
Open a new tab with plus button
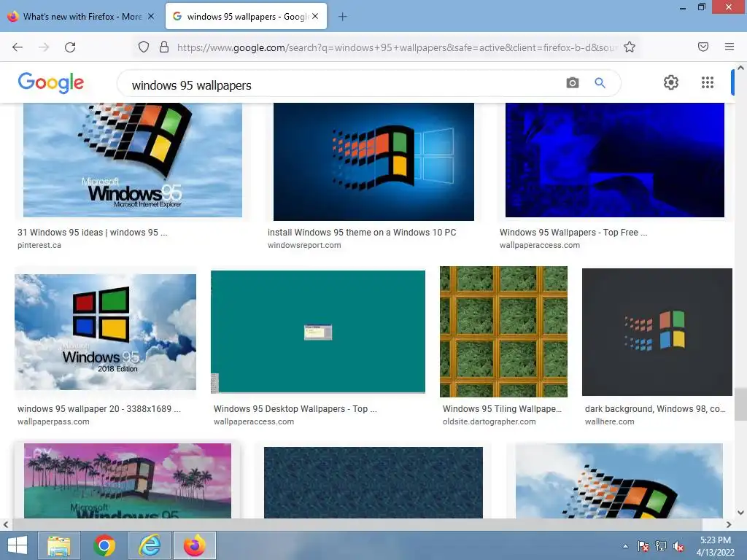pyautogui.click(x=342, y=17)
